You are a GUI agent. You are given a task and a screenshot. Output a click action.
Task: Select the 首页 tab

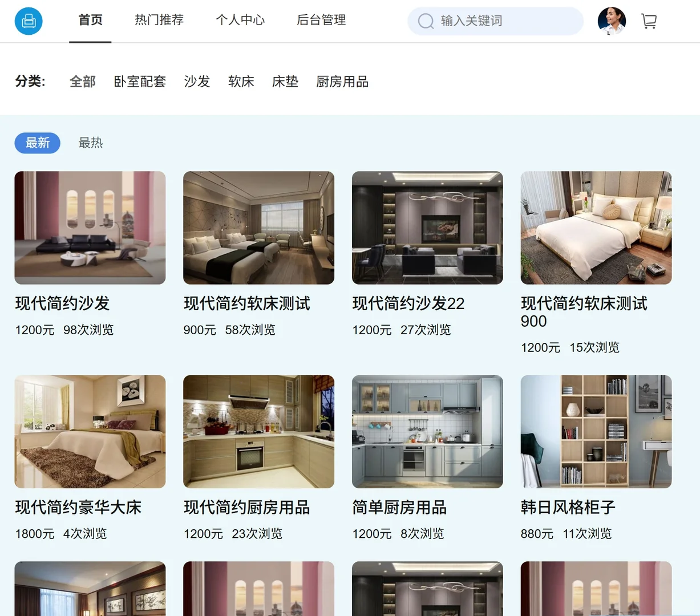click(90, 20)
